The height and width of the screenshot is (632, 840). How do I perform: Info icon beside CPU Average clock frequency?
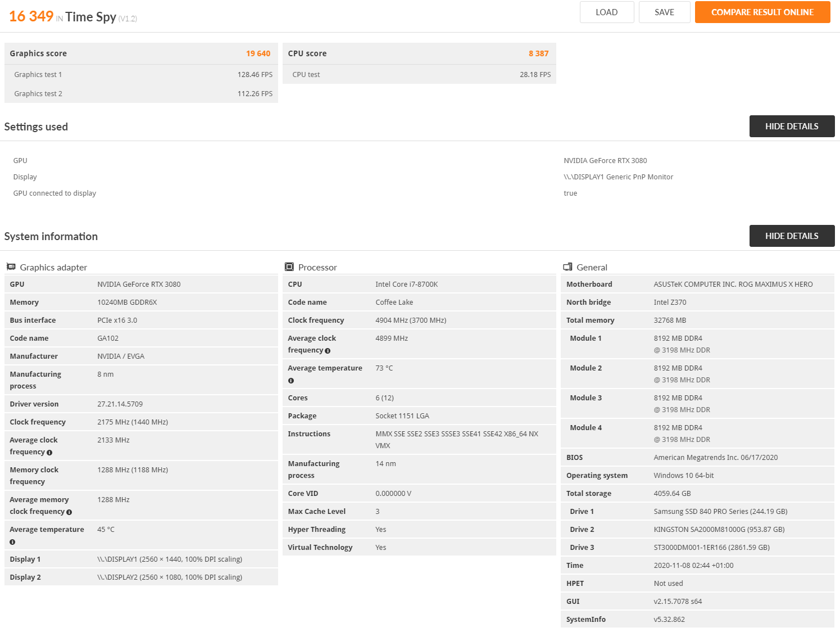[328, 351]
